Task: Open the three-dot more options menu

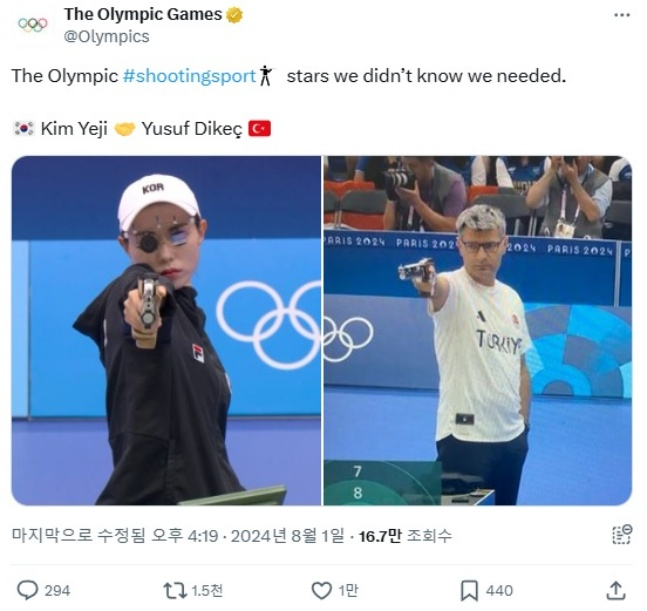Action: point(622,15)
